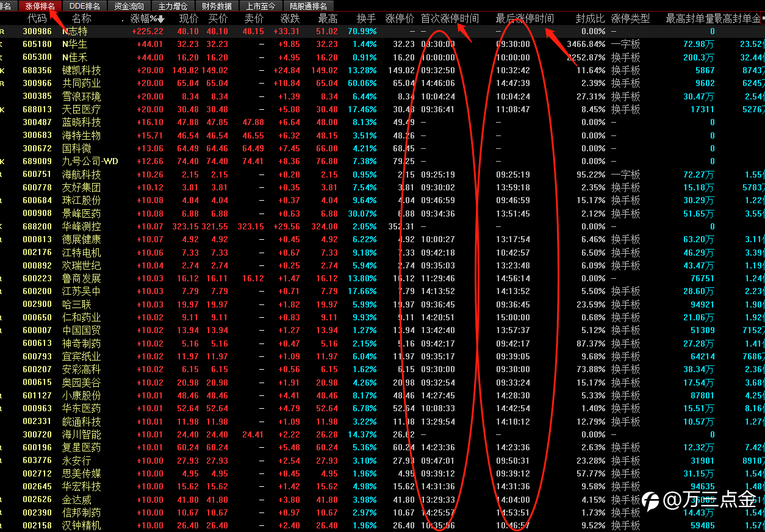This screenshot has width=765, height=532.
Task: Switch to the 财务数据 tab
Action: [x=217, y=6]
